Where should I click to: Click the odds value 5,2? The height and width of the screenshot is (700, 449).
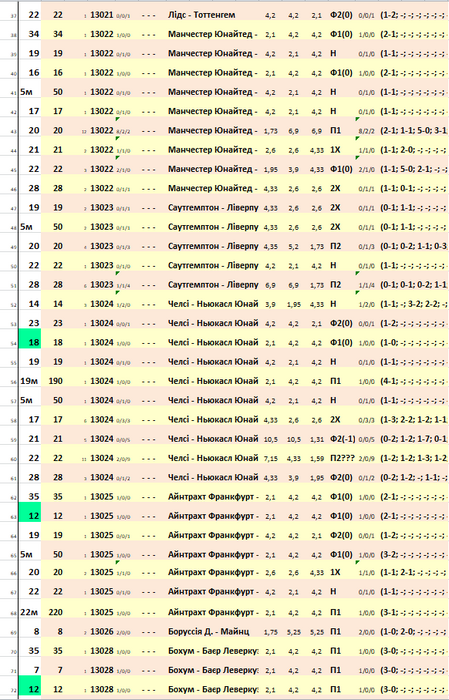pyautogui.click(x=293, y=246)
